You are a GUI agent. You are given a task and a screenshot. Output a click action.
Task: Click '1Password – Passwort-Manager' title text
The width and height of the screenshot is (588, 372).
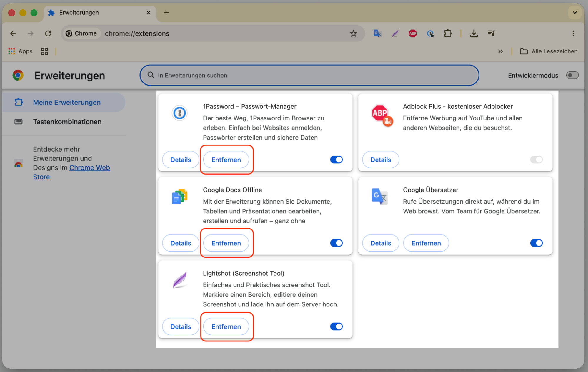pyautogui.click(x=250, y=106)
